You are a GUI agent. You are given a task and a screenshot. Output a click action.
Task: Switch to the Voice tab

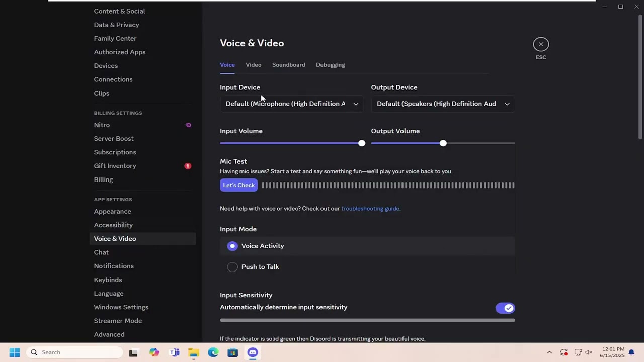tap(227, 65)
